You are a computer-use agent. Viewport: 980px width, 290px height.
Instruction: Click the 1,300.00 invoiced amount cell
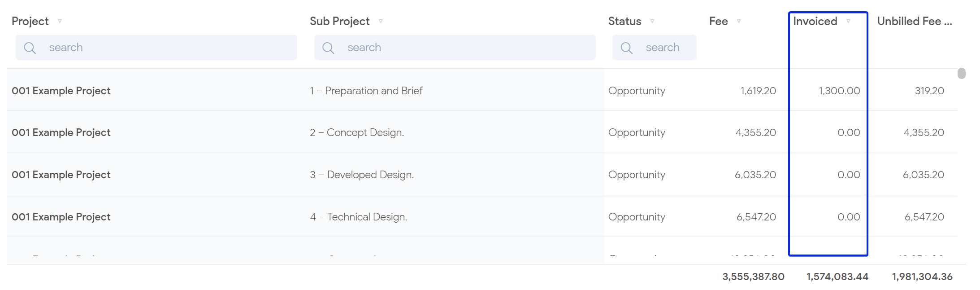[x=839, y=91]
